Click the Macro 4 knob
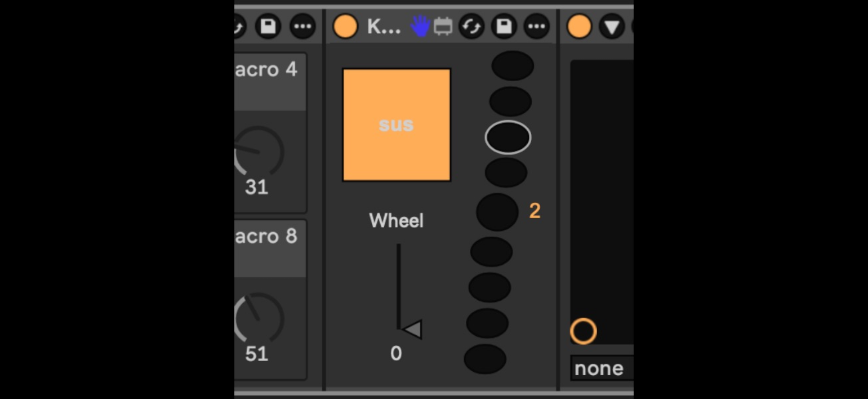868x399 pixels. point(259,152)
